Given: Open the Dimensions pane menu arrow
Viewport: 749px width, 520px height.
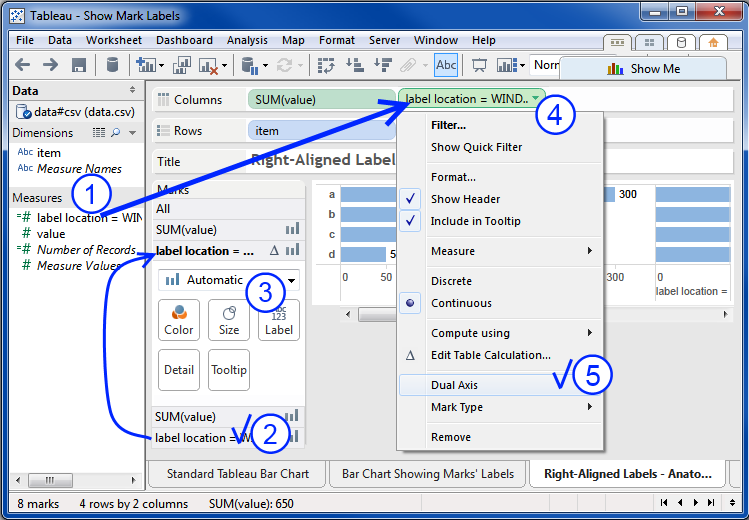Looking at the screenshot, I should pos(132,133).
